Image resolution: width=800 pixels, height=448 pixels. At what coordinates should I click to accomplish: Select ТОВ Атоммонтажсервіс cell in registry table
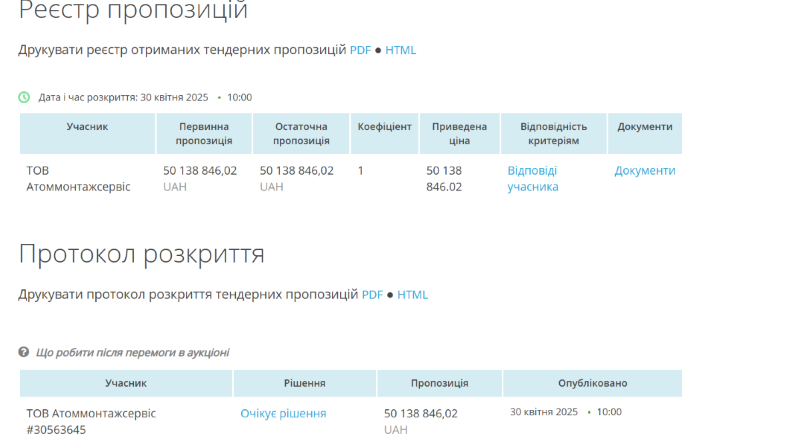[79, 179]
